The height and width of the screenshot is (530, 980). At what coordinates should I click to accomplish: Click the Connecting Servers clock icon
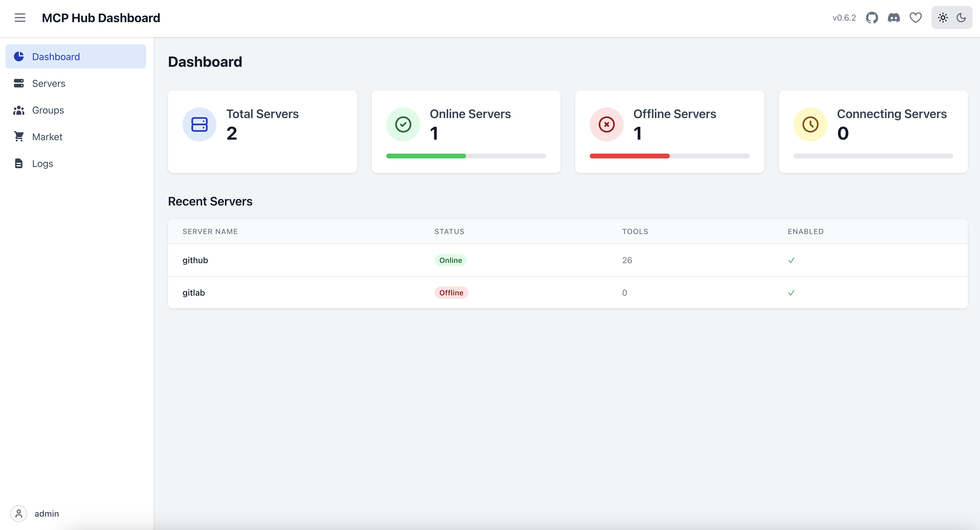coord(810,124)
